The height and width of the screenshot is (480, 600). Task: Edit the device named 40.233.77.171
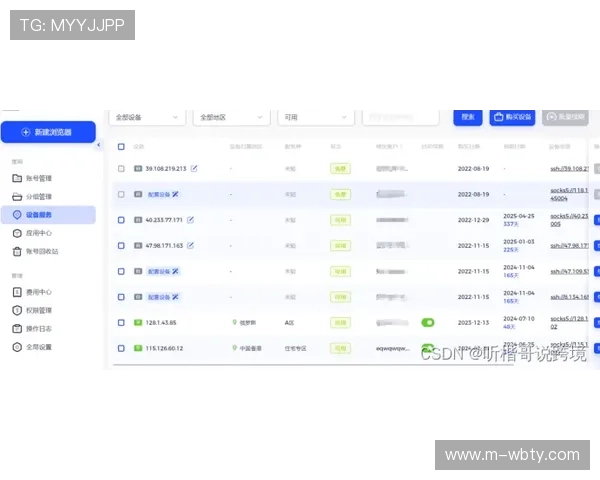[190, 220]
